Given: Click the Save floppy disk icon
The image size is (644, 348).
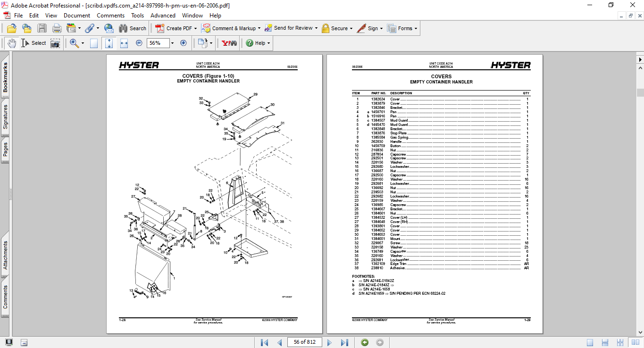Looking at the screenshot, I should (x=42, y=28).
